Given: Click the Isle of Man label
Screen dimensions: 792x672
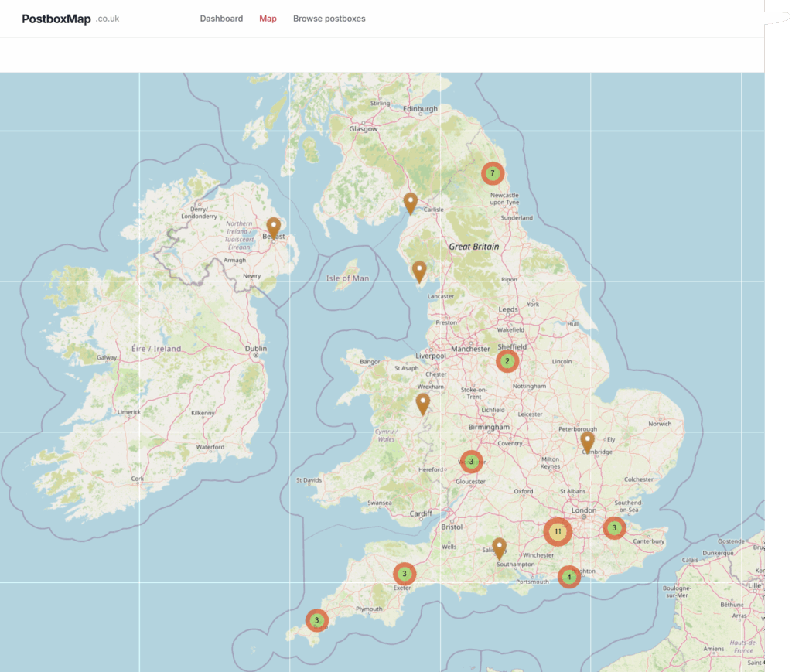Looking at the screenshot, I should (x=347, y=278).
